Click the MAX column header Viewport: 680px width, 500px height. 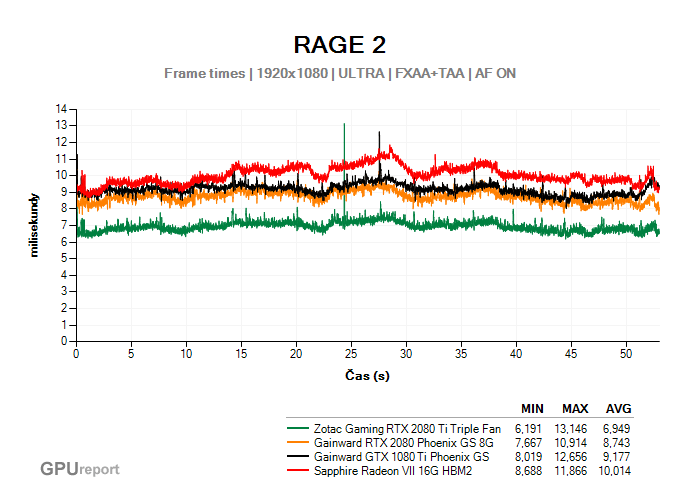(575, 409)
